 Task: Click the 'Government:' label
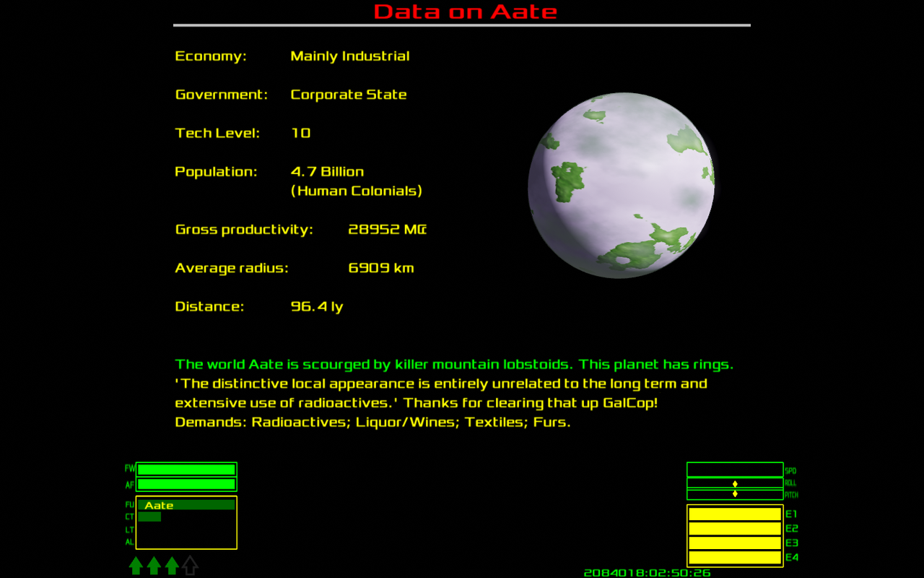(222, 95)
